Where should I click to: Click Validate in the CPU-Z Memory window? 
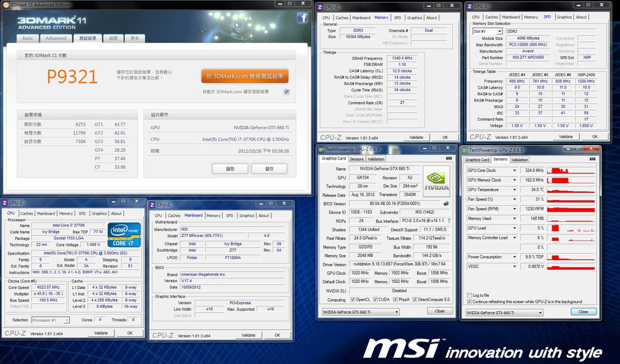click(x=416, y=137)
